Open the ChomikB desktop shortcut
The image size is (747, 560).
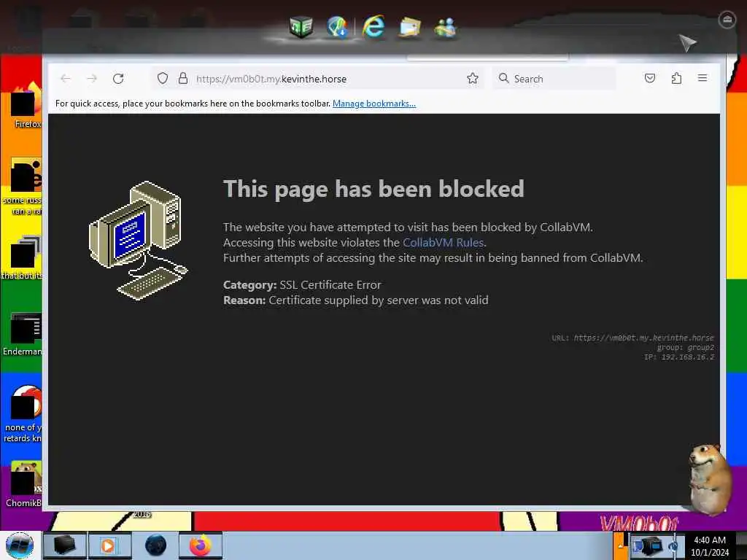(x=24, y=483)
